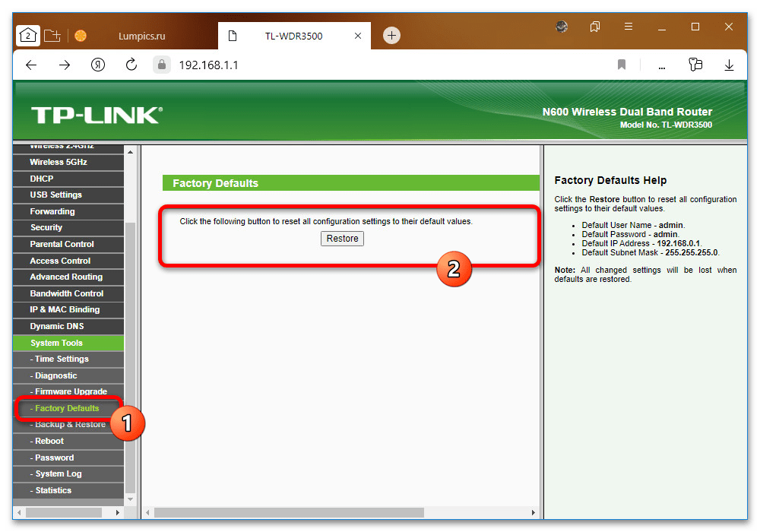Click the padlock site info icon
The height and width of the screenshot is (532, 760).
point(160,65)
